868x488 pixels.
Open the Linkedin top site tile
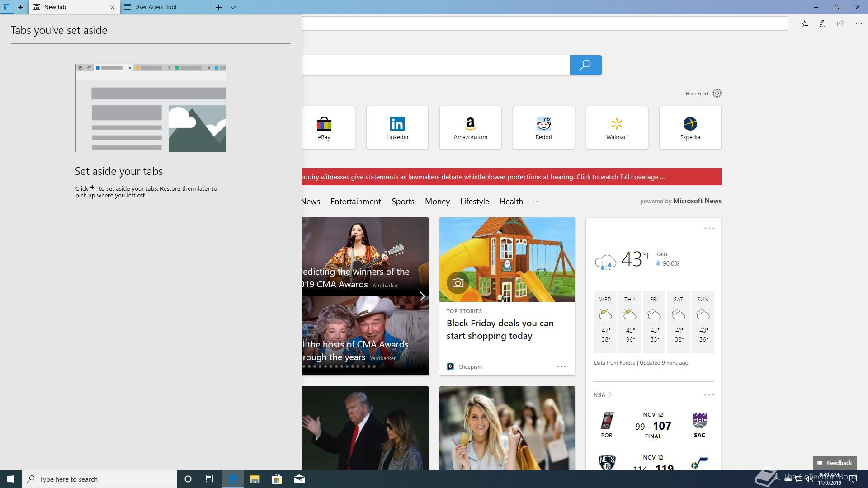[397, 127]
